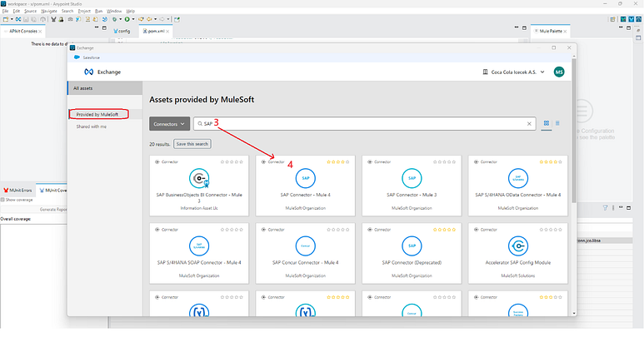This screenshot has height=362, width=644.
Task: Click the Save toolbar icon
Action: [x=26, y=19]
